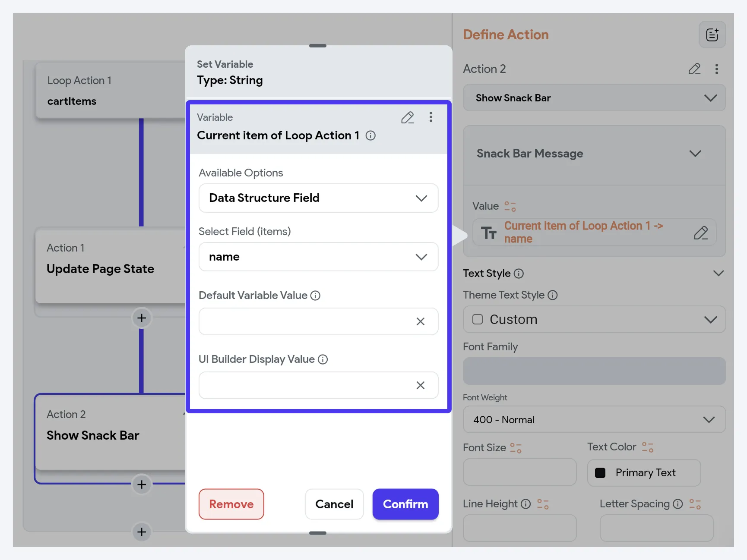Click the info icon beside Line Height
This screenshot has height=560, width=747.
[525, 504]
